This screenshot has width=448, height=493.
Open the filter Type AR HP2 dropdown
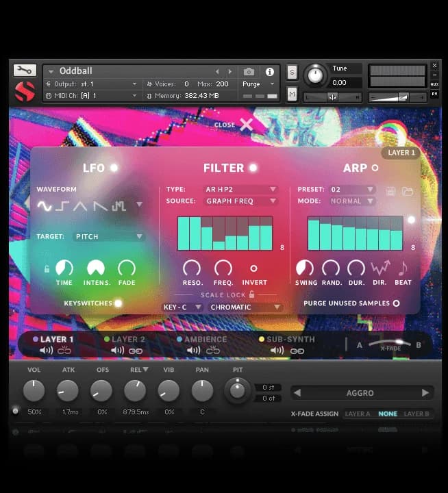click(241, 189)
